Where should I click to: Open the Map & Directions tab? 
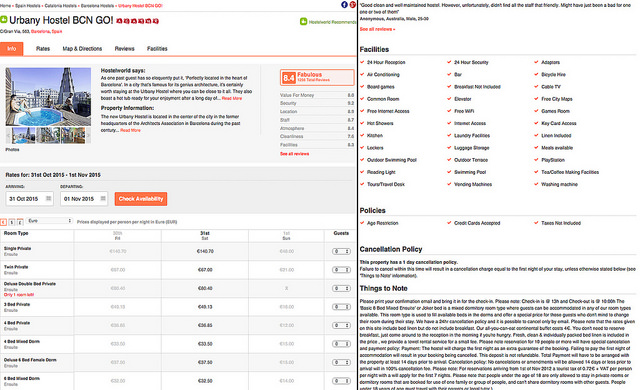point(82,49)
